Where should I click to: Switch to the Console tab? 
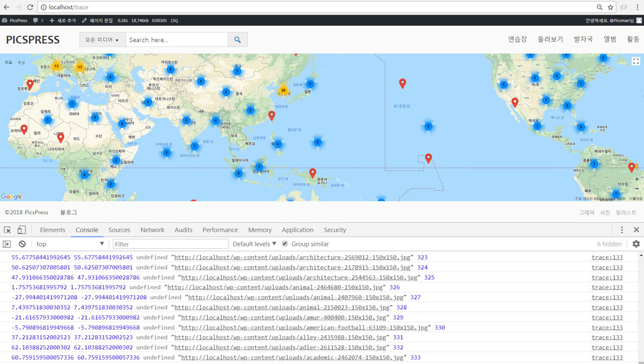87,230
